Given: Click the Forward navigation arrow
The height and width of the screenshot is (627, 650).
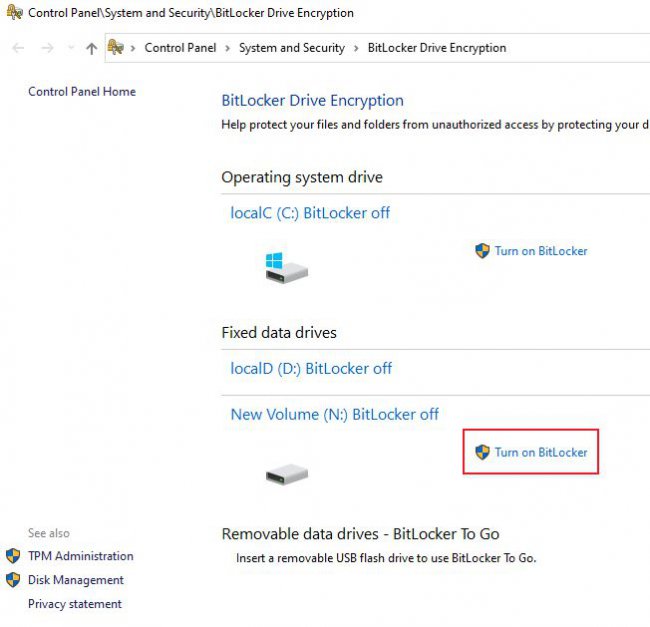Looking at the screenshot, I should (x=47, y=48).
